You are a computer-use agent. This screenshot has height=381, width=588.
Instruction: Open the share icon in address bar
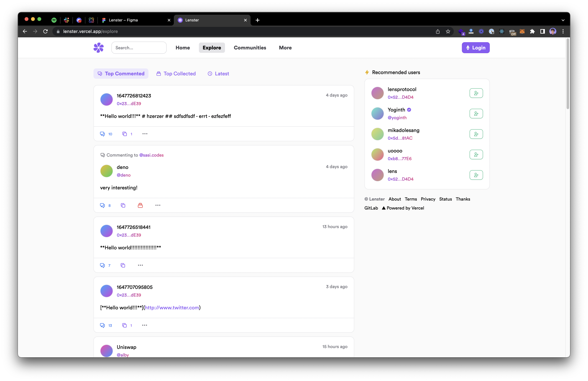tap(438, 31)
